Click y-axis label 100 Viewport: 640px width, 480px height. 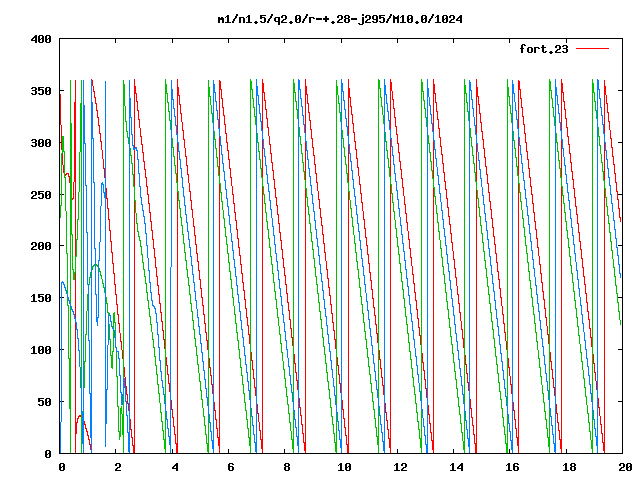click(x=41, y=350)
